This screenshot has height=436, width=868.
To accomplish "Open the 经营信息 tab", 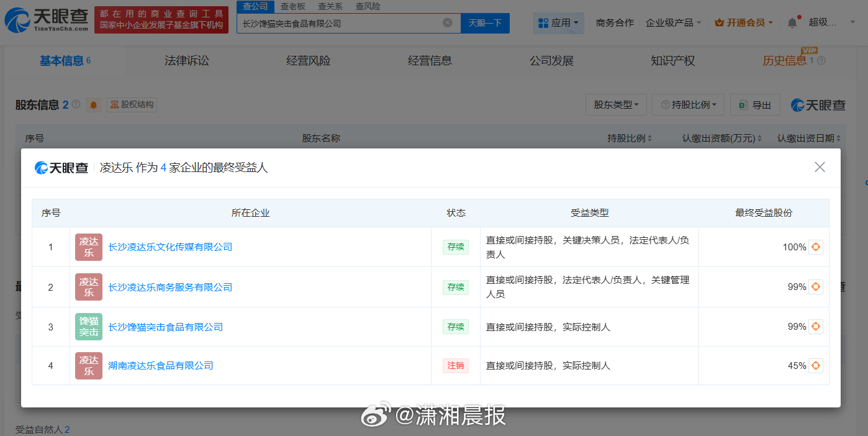I will 430,61.
